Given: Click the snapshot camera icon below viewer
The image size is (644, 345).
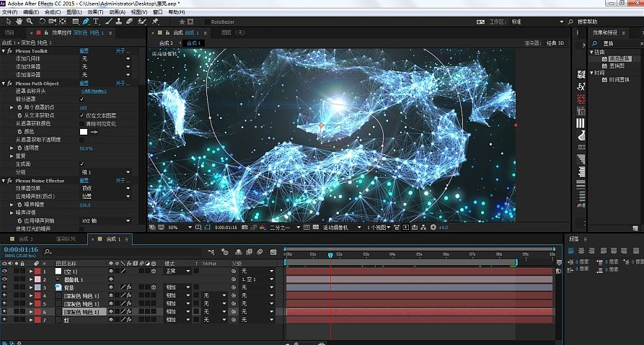Looking at the screenshot, I should coord(244,228).
